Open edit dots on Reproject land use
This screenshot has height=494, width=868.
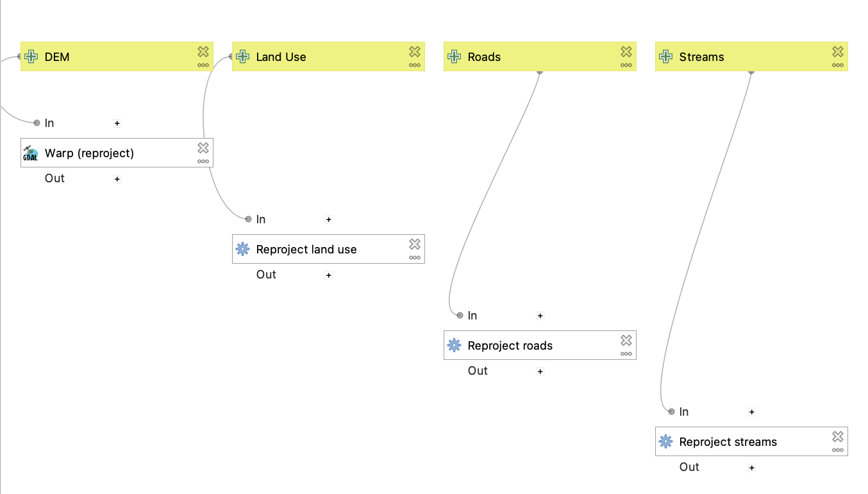click(415, 257)
